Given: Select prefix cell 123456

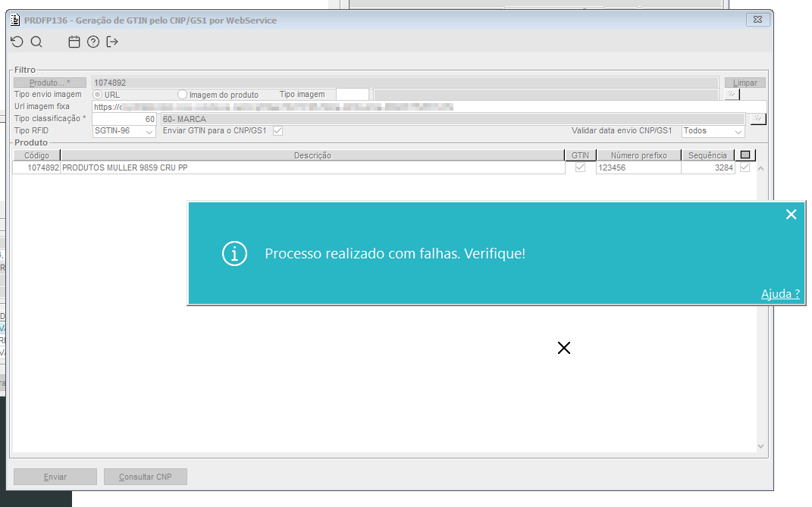Looking at the screenshot, I should coord(638,167).
